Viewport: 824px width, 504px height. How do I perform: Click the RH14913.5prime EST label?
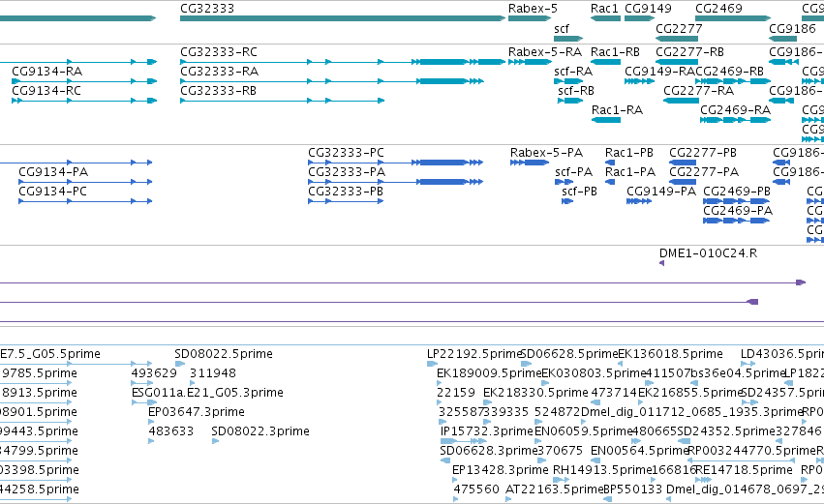click(x=601, y=470)
